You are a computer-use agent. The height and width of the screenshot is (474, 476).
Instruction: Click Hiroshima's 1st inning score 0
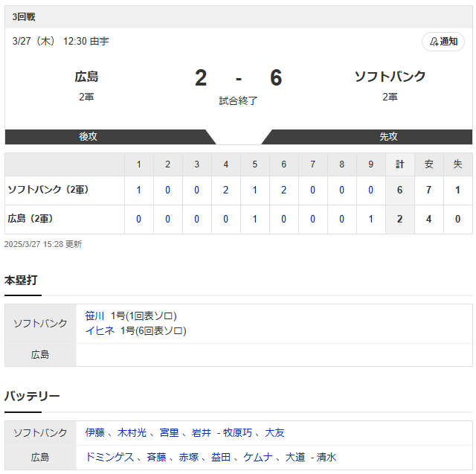139,219
